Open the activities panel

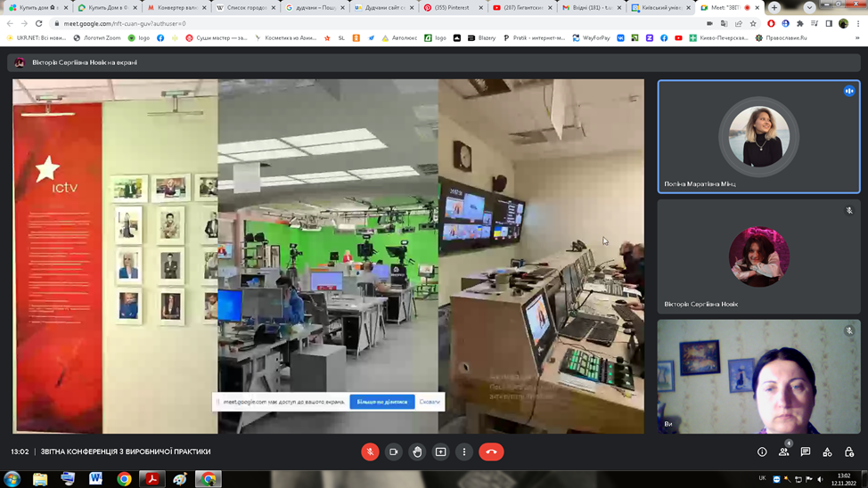tap(827, 452)
